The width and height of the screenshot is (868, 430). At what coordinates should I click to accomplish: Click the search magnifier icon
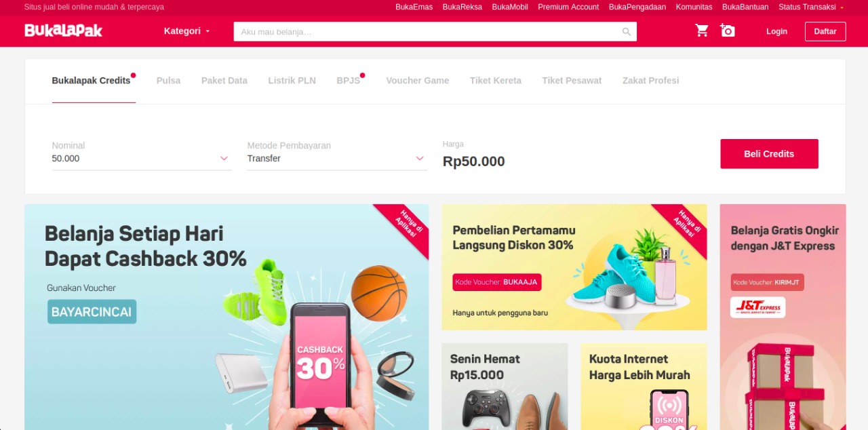[627, 32]
